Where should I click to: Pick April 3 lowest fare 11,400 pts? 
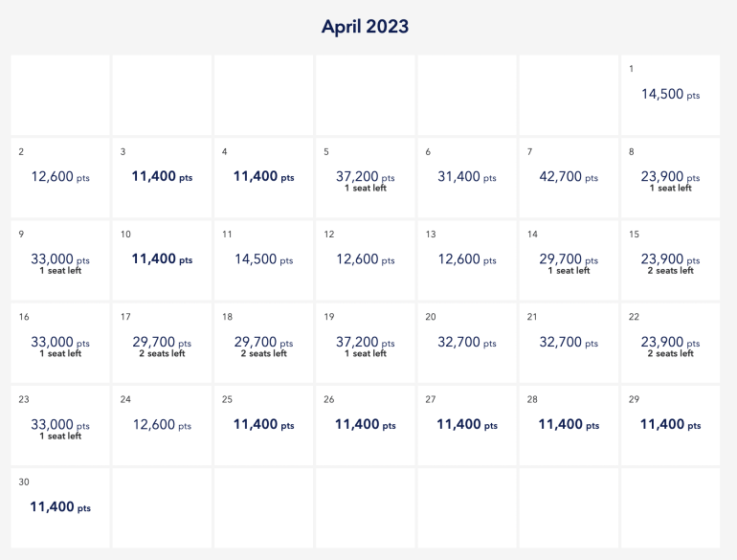162,177
